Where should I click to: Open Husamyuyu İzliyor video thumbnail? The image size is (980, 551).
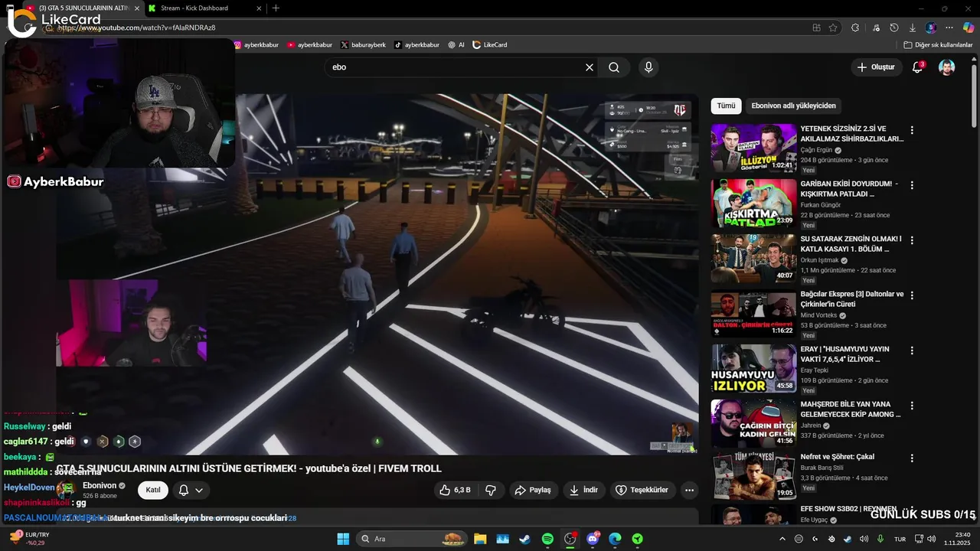[x=753, y=369]
